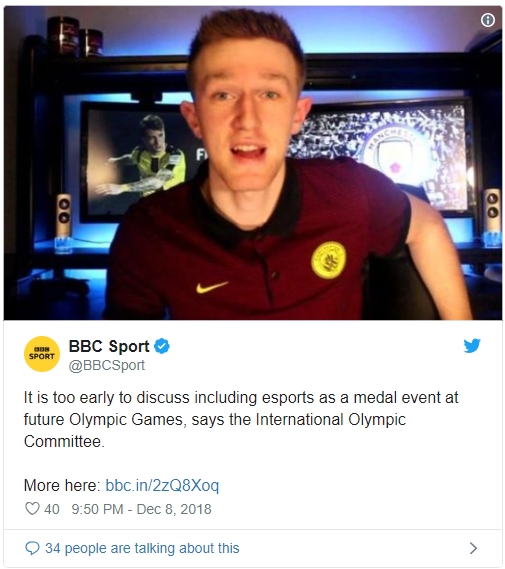View '34 people are talking about this'
505x569 pixels.
pos(142,548)
